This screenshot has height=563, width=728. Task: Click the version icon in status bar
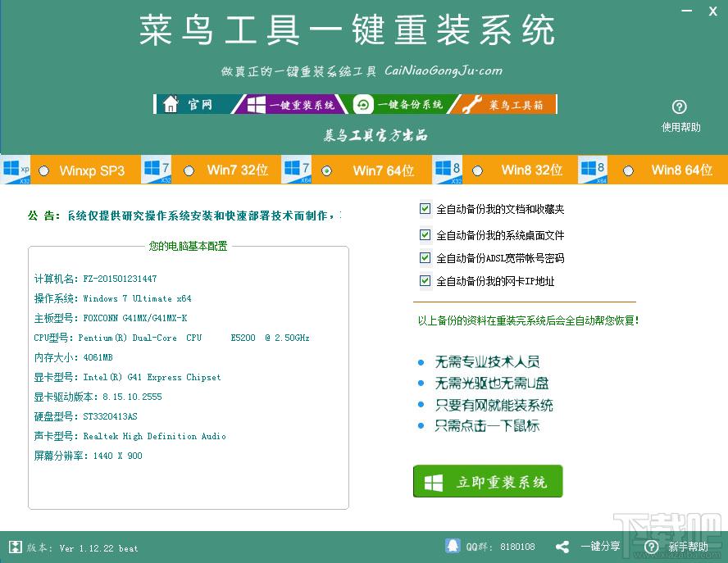pos(16,547)
